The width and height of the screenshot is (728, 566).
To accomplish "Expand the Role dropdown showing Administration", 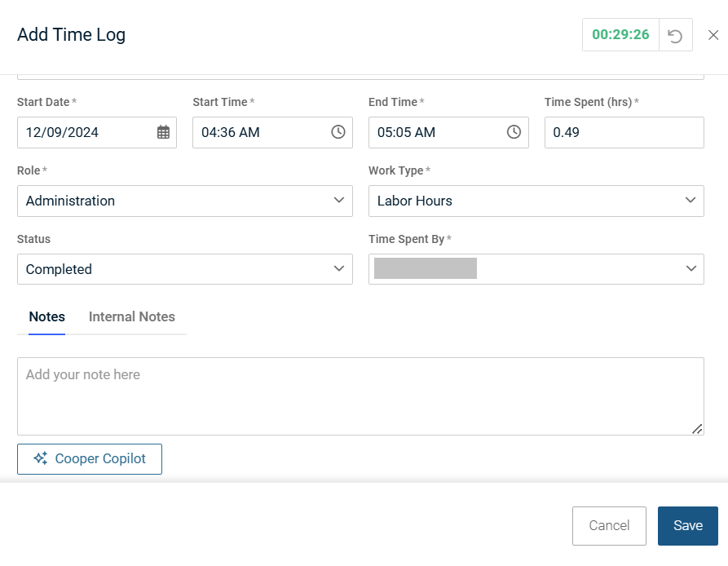I will point(185,201).
